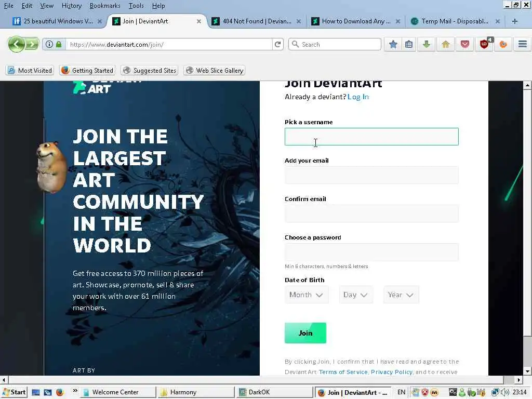Open the Firefox hamburger menu

[x=523, y=44]
